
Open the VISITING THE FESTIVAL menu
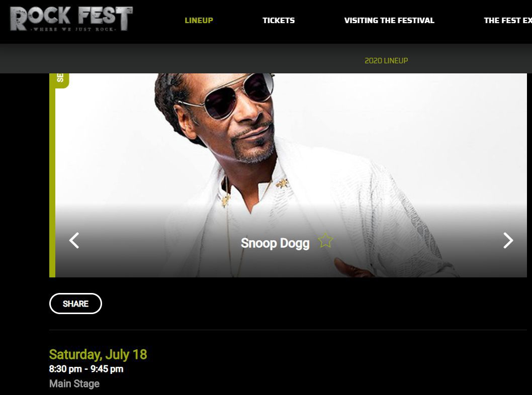(x=389, y=20)
